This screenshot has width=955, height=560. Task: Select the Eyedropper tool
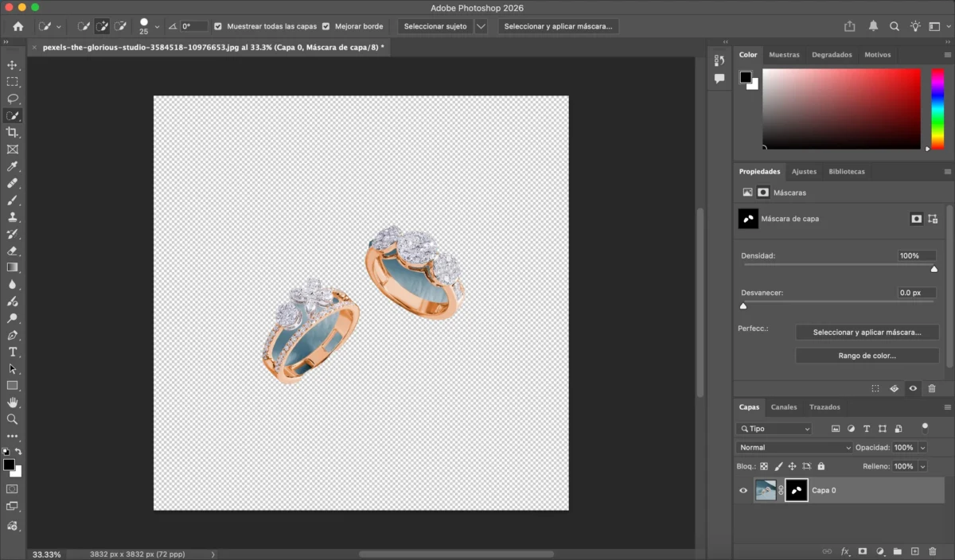point(13,166)
